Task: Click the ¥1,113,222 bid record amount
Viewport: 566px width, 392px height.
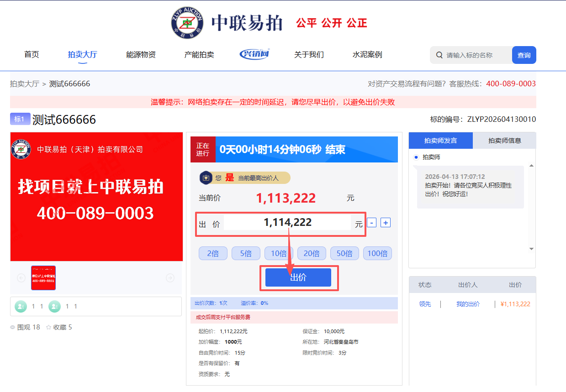Action: pyautogui.click(x=515, y=304)
